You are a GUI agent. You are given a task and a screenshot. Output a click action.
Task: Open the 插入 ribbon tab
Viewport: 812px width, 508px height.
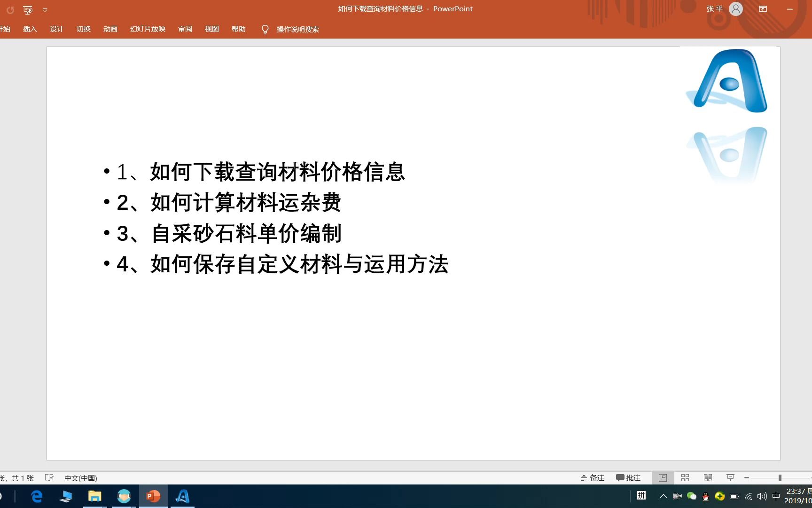pos(30,29)
